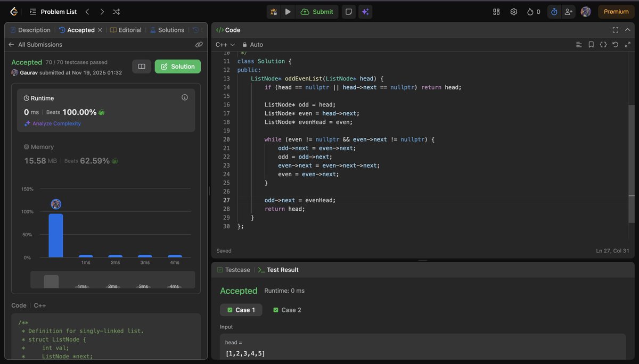Viewport: 639px width, 364px height.
Task: Toggle the Auto lock setting
Action: point(252,45)
